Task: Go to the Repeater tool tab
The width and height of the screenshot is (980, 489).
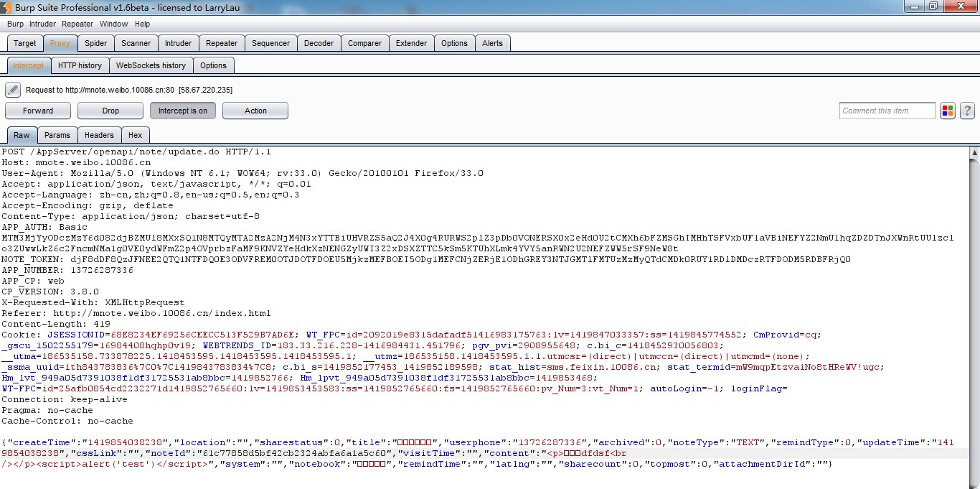Action: (x=222, y=43)
